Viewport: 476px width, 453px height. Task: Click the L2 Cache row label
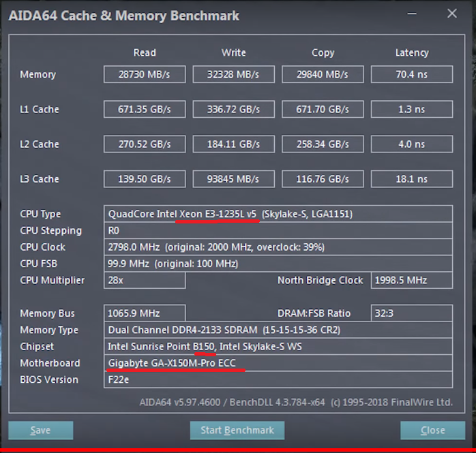coord(40,144)
